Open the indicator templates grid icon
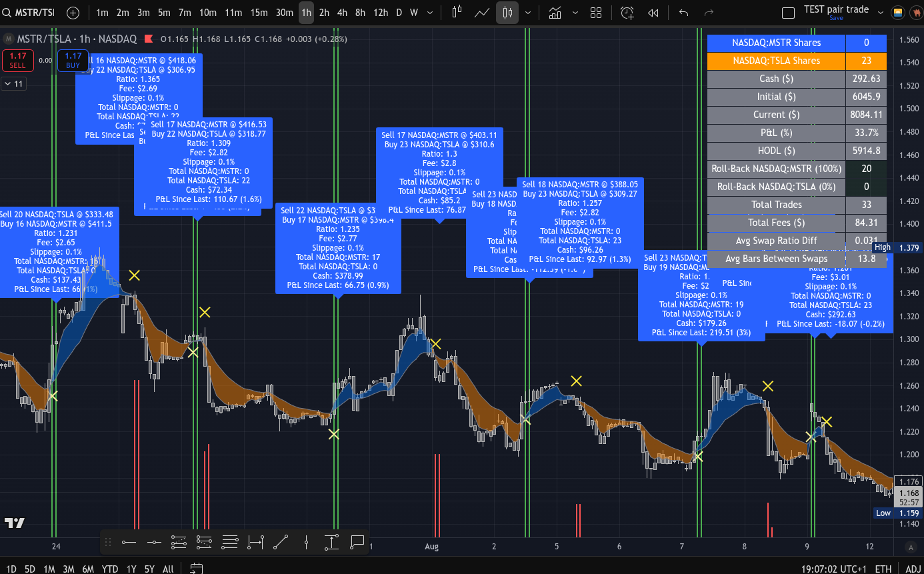This screenshot has width=924, height=574. point(596,12)
